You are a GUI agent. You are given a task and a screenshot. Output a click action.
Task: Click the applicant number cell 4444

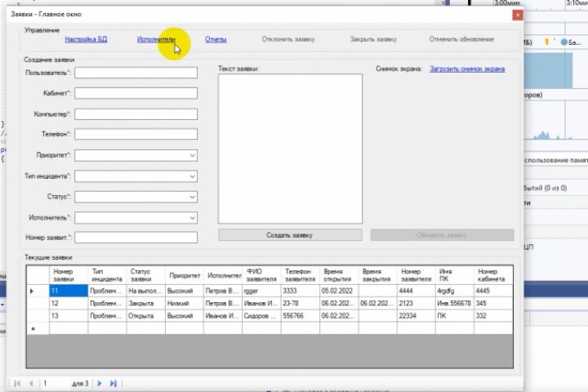[x=416, y=291]
